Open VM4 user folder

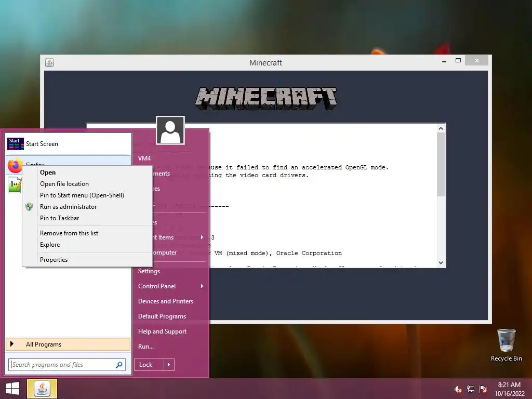pos(144,158)
